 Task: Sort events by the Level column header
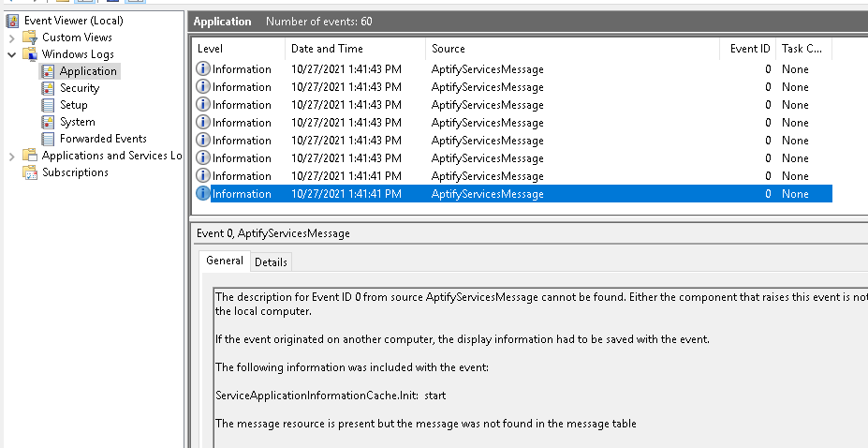238,49
